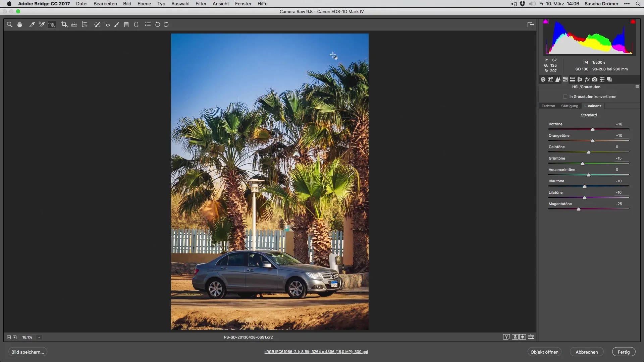This screenshot has height=362, width=644.
Task: Open the Presets sliders panel icon
Action: 602,79
